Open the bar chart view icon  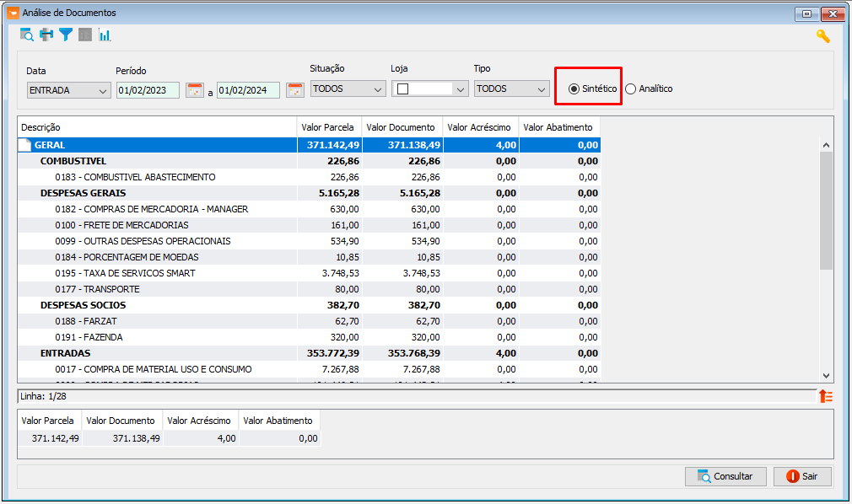point(105,35)
